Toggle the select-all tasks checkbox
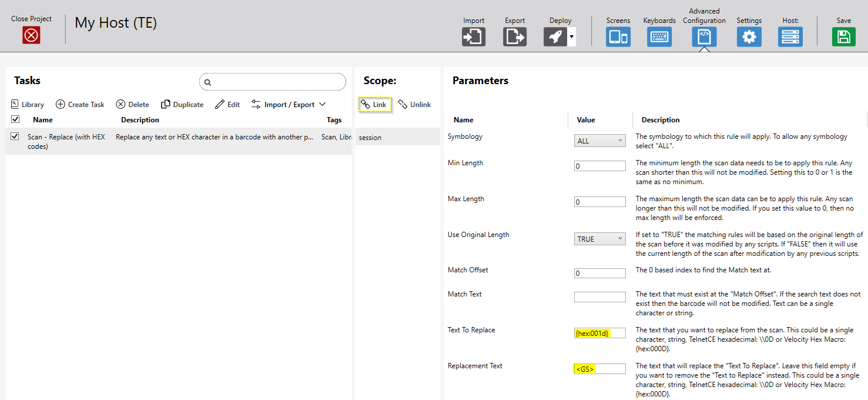The width and height of the screenshot is (868, 400). pos(15,119)
